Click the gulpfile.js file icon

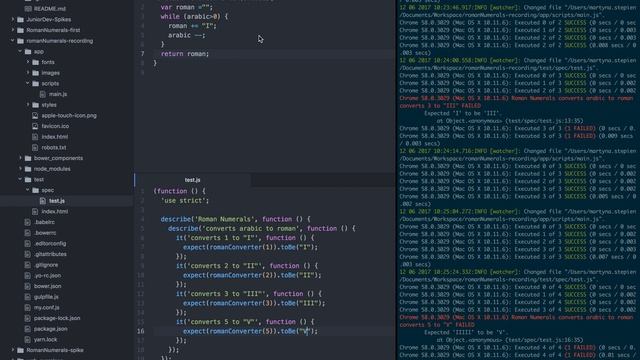pos(28,297)
